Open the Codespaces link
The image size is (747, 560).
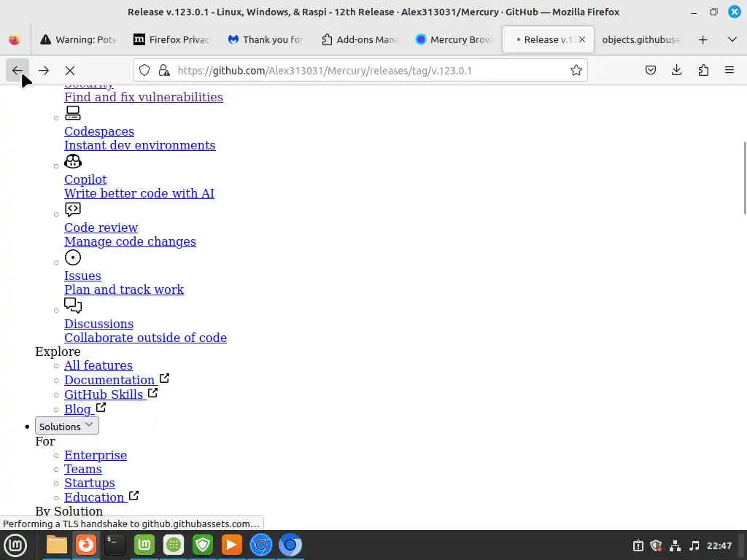[99, 131]
